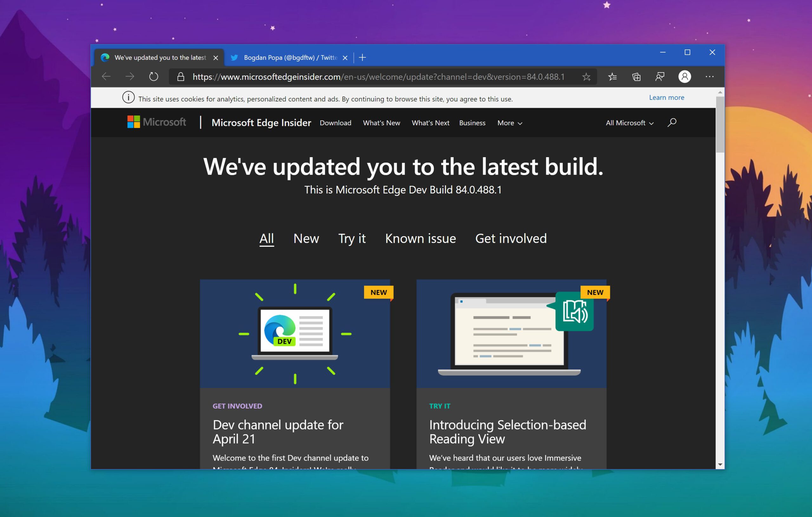Click the browser forward arrow

(x=130, y=76)
